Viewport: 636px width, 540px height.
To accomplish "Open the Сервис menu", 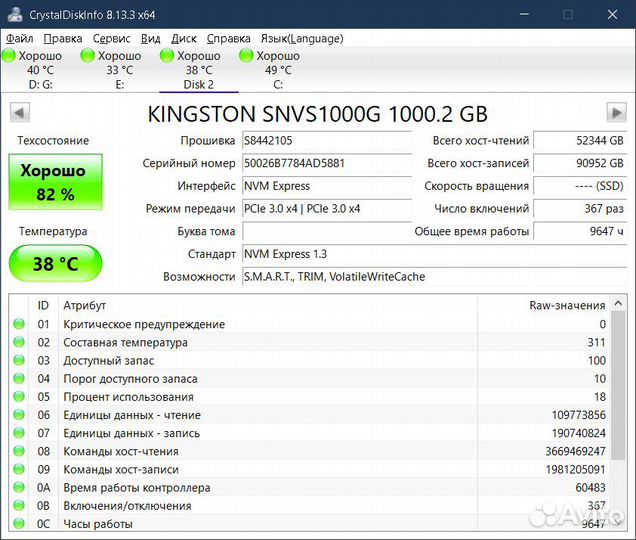I will click(x=112, y=39).
